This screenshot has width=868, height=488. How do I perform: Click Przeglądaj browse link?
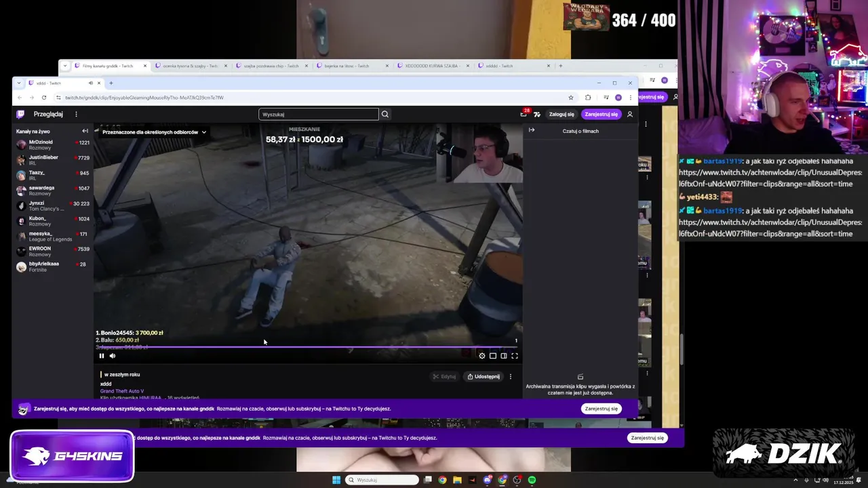point(48,115)
